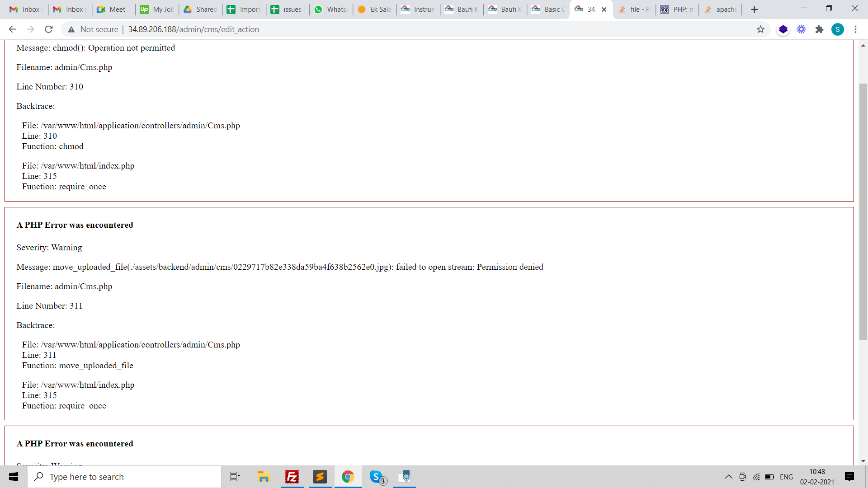Switch to the first Baufi K tab
Screen dimensions: 868x488
(461, 9)
